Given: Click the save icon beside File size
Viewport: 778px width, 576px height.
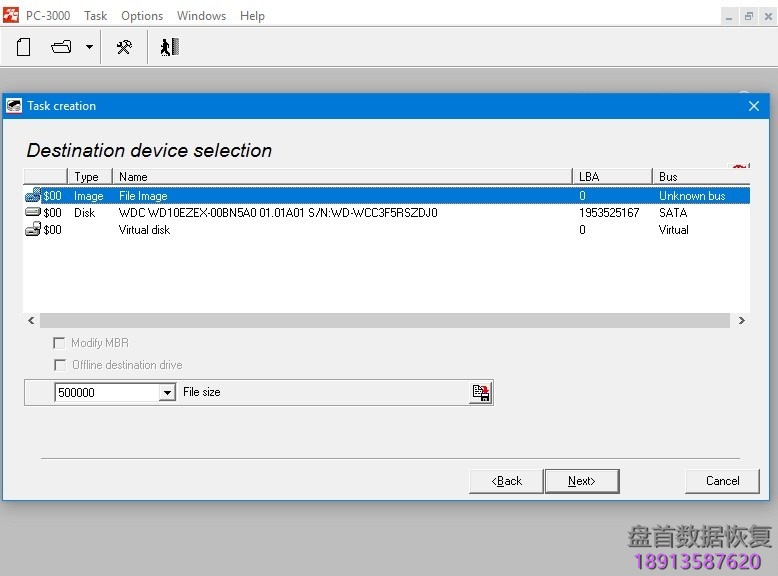Looking at the screenshot, I should (x=481, y=393).
